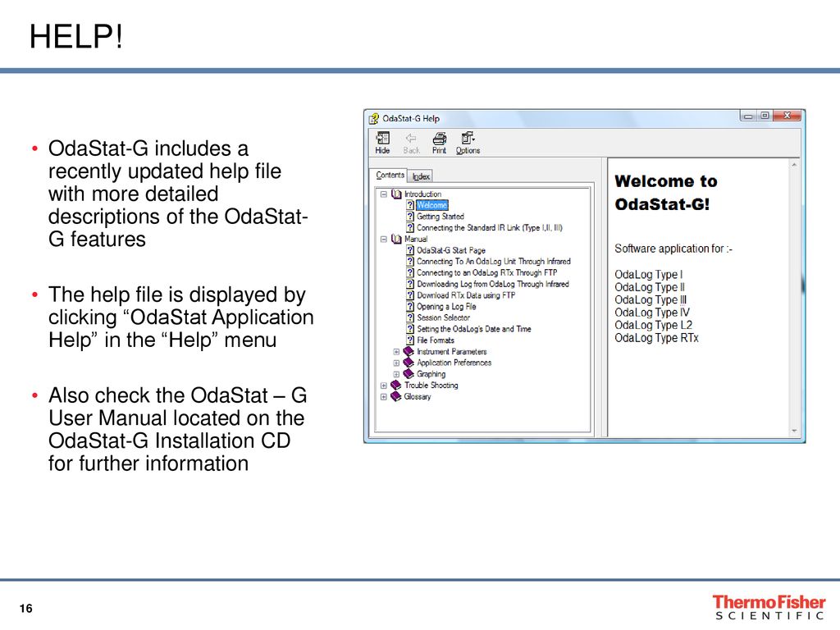
Task: Expand the Instrument Parameters node
Action: point(396,352)
